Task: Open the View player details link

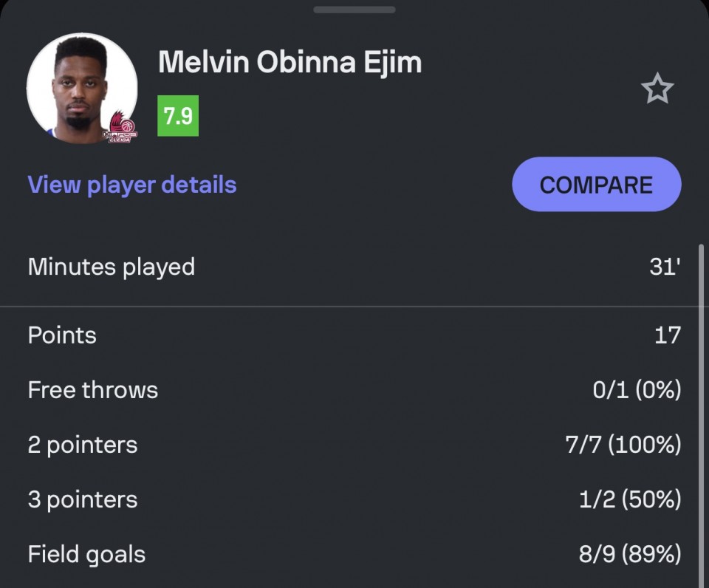Action: coord(132,185)
